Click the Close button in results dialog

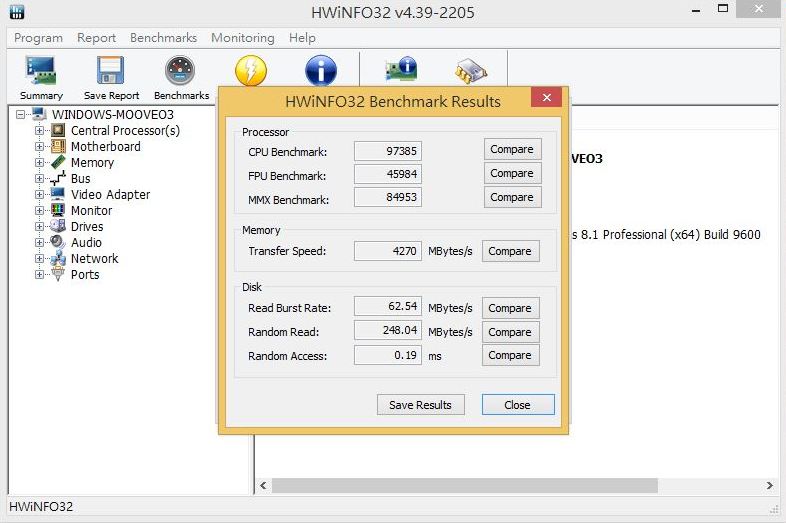tap(518, 405)
